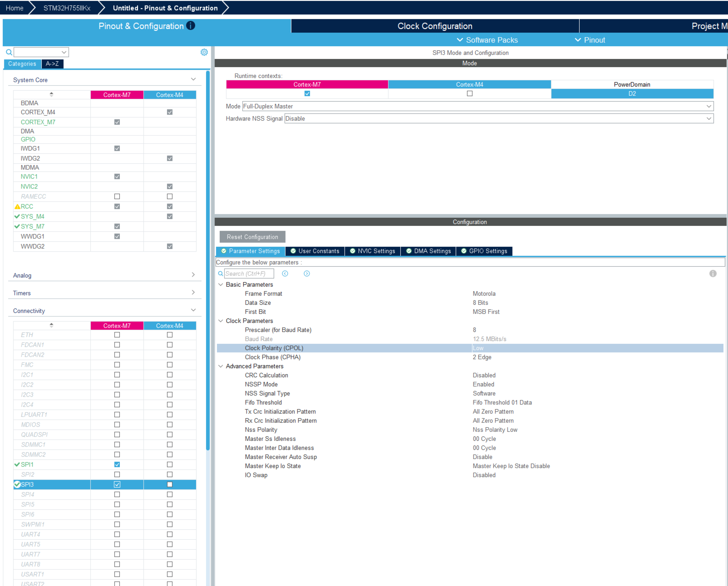Go to Home breadcrumb
Viewport: 728px width, 586px height.
15,8
